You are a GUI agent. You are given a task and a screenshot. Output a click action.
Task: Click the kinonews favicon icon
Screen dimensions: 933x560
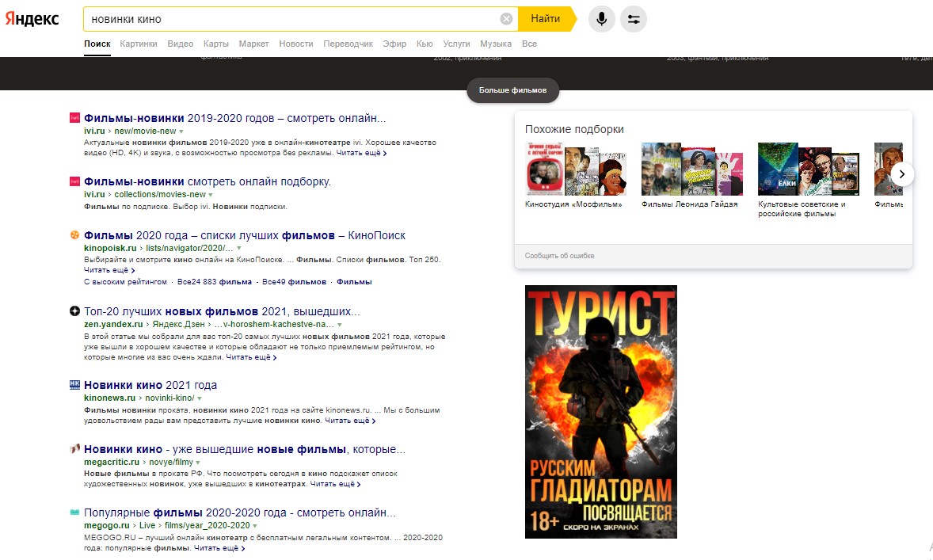click(x=74, y=384)
